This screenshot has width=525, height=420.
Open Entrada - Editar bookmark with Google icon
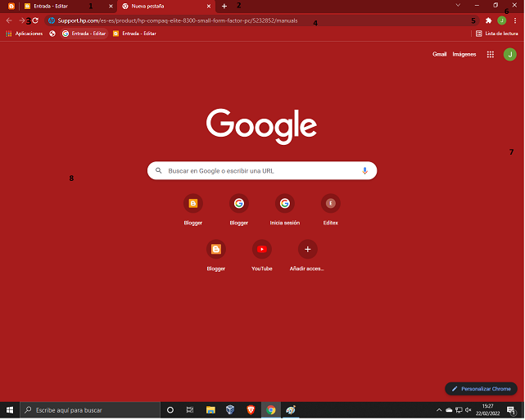pos(84,34)
